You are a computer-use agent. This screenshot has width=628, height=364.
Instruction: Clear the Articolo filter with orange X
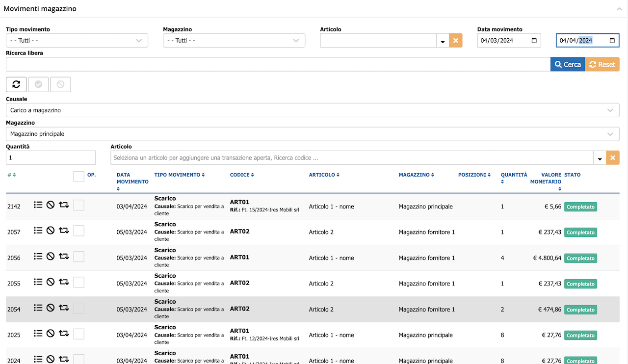455,40
